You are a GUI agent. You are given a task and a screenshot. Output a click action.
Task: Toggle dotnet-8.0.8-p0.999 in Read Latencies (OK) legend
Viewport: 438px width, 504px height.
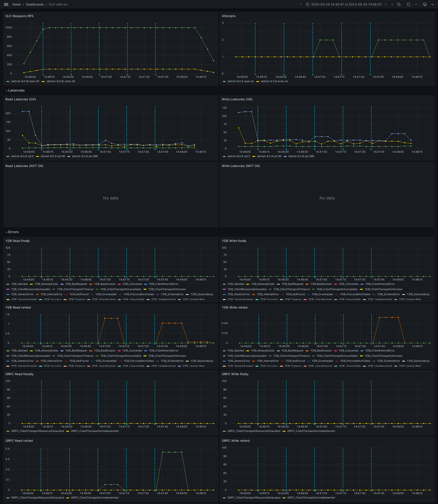(x=85, y=156)
